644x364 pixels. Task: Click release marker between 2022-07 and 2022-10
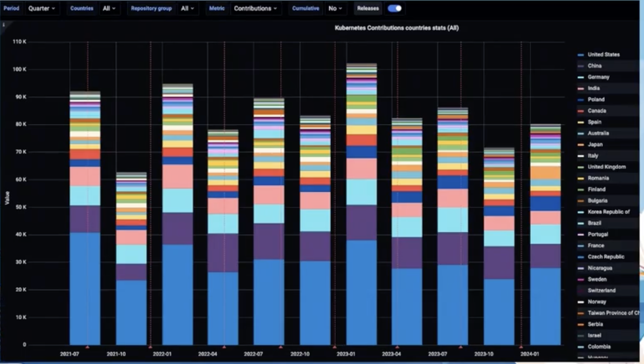(280, 347)
